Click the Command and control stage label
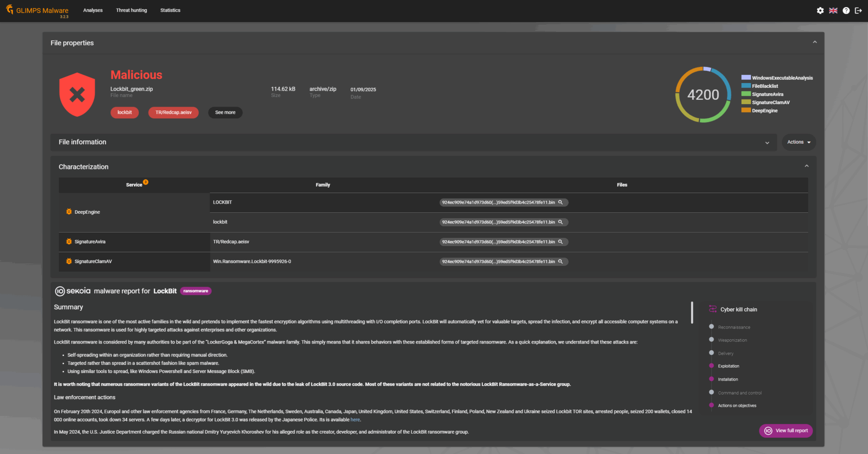Screen dimensions: 868x454 pos(740,393)
